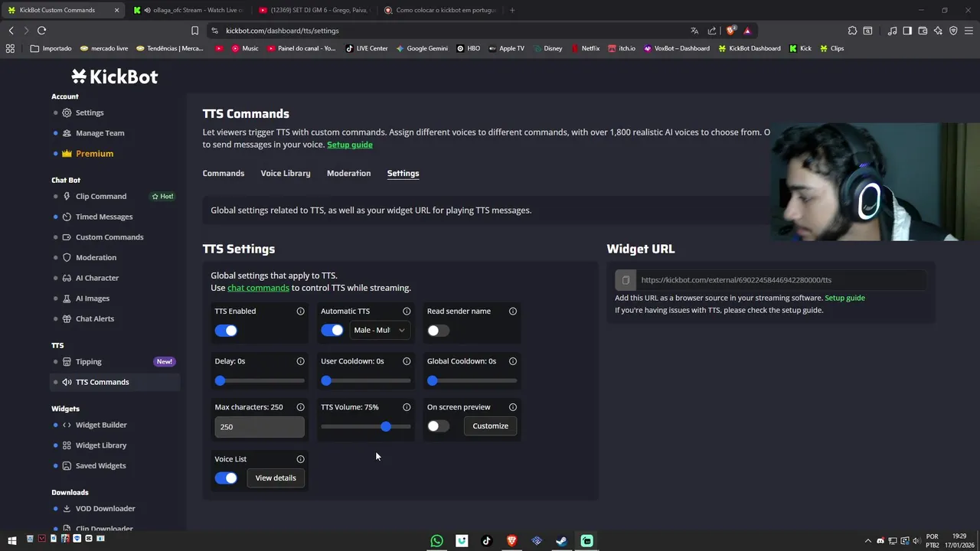Open Brave Shields icon in address bar
980x551 pixels.
pyautogui.click(x=731, y=31)
